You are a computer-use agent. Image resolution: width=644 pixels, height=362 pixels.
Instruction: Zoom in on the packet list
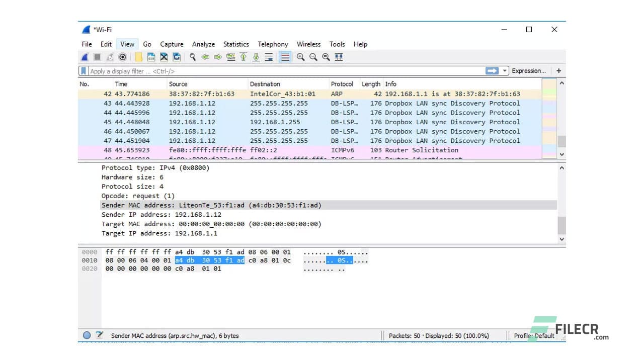(300, 57)
